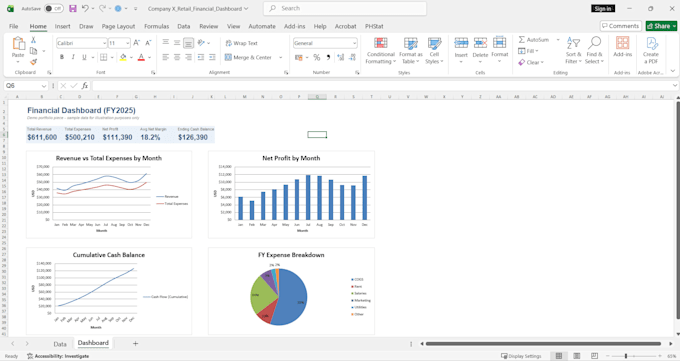
Task: Toggle AutoSave switch
Action: click(x=54, y=8)
